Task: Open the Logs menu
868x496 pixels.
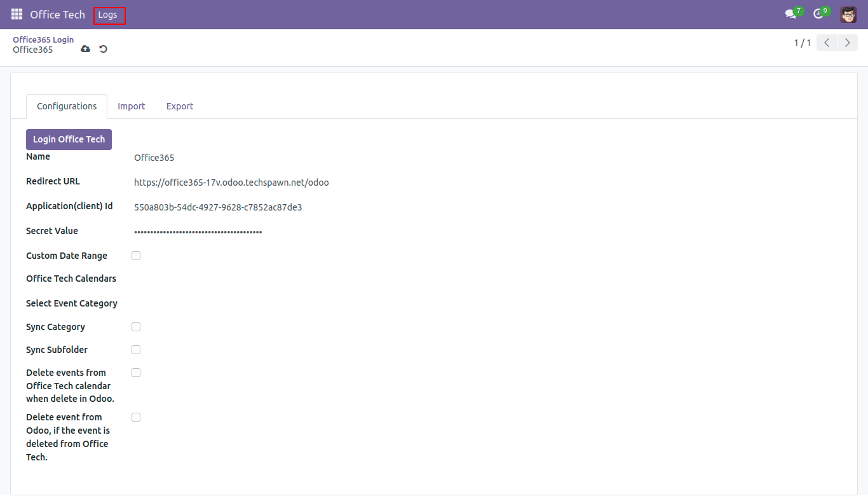Action: click(x=108, y=15)
